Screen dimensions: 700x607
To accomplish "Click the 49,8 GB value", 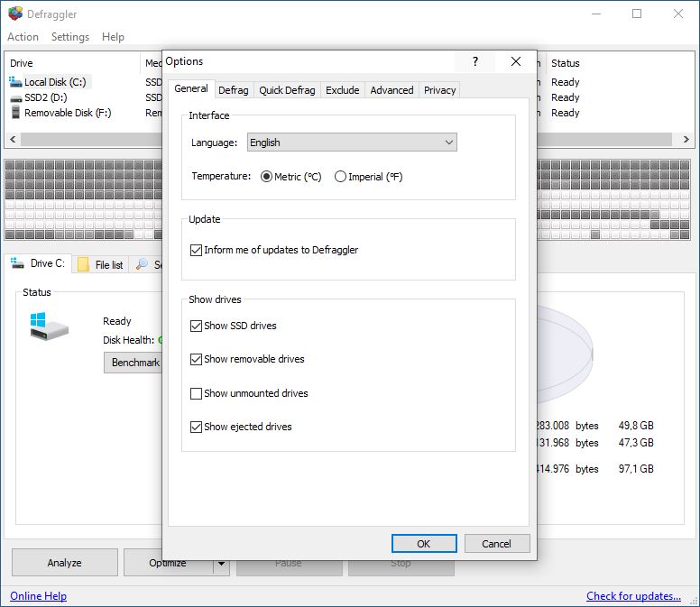I will 636,426.
